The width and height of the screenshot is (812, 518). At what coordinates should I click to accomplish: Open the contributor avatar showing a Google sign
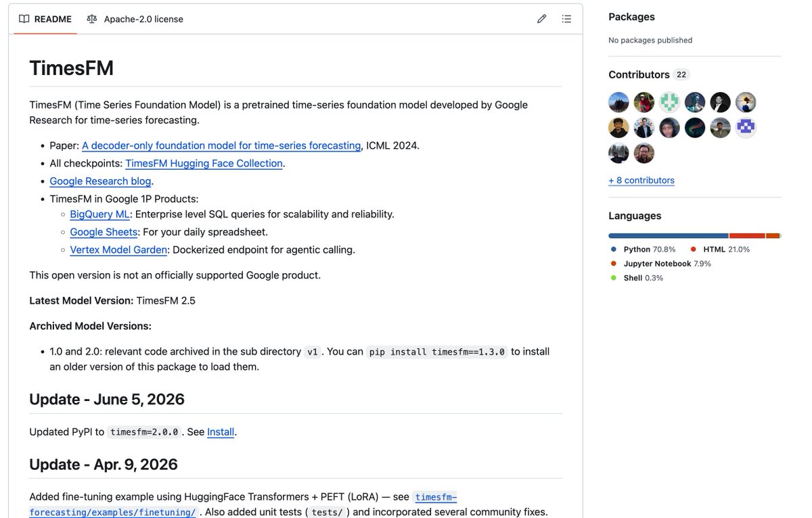644,128
